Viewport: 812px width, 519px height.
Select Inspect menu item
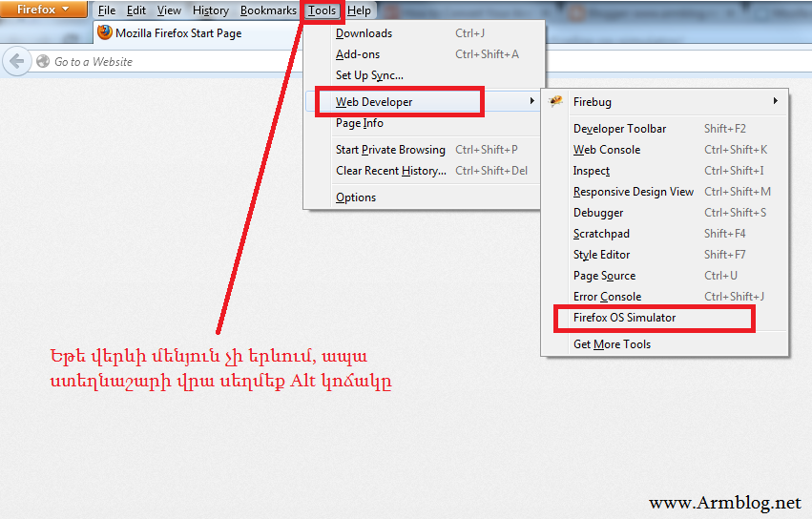pyautogui.click(x=665, y=171)
